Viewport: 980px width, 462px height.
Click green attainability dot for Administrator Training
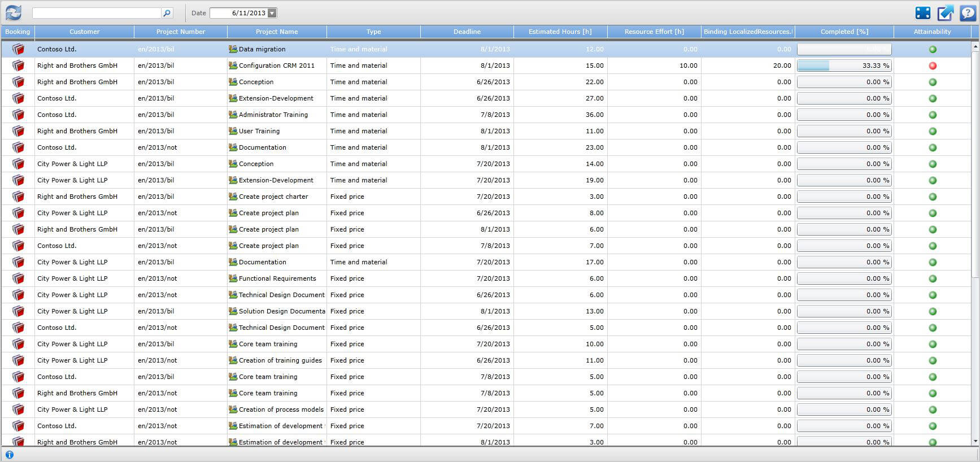pyautogui.click(x=933, y=115)
